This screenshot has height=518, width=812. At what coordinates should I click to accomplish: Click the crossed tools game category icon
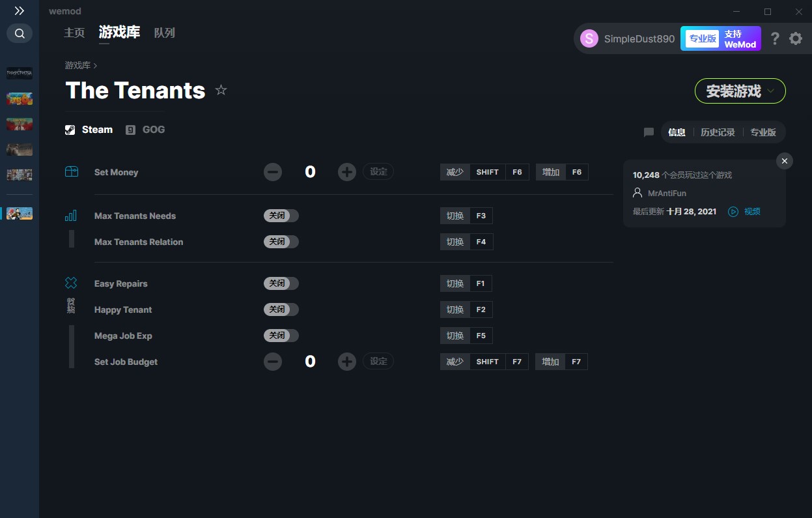(x=71, y=283)
